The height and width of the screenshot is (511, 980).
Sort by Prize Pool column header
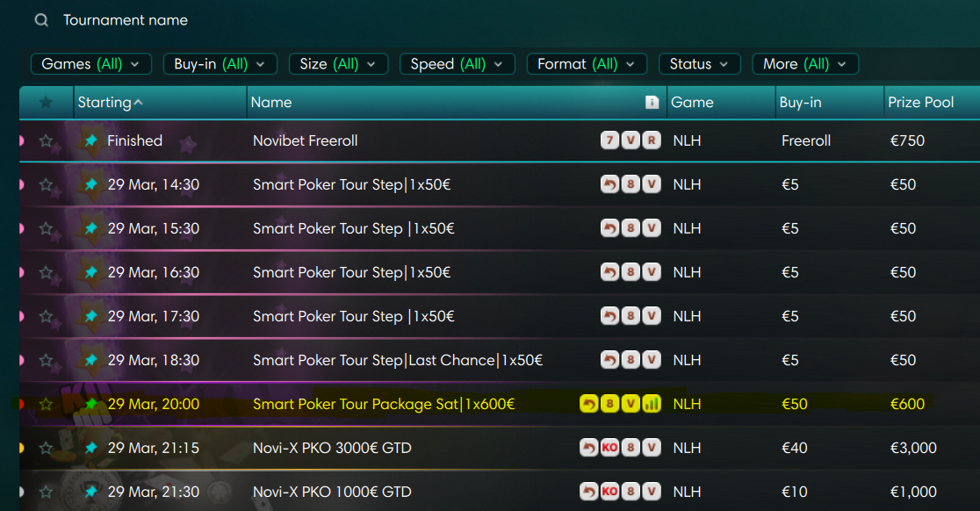point(920,103)
